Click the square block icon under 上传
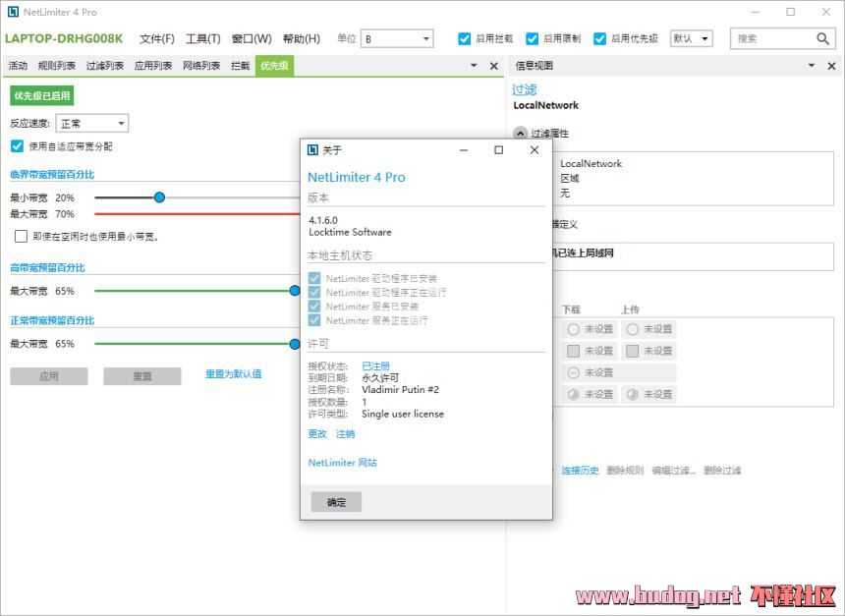845x616 pixels. pyautogui.click(x=632, y=351)
